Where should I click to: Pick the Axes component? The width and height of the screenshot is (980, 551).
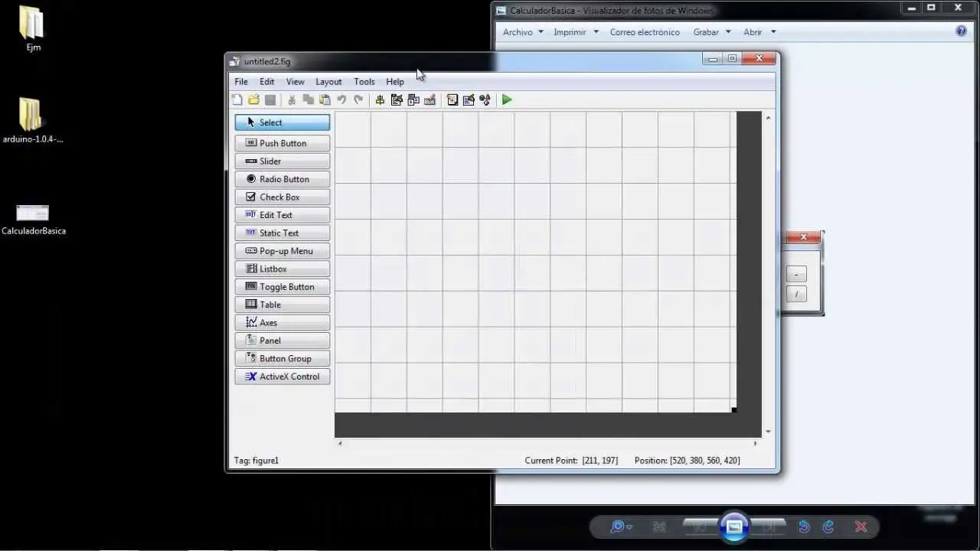click(283, 322)
